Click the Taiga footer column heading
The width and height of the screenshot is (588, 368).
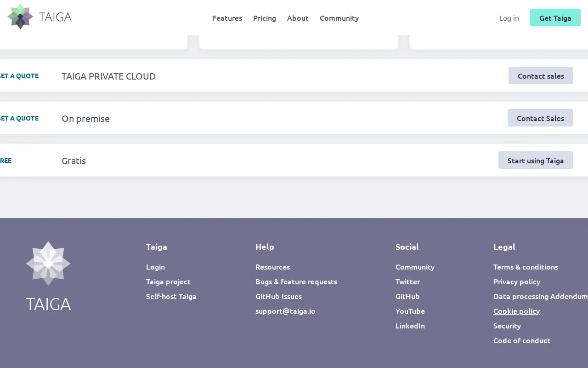(x=157, y=247)
